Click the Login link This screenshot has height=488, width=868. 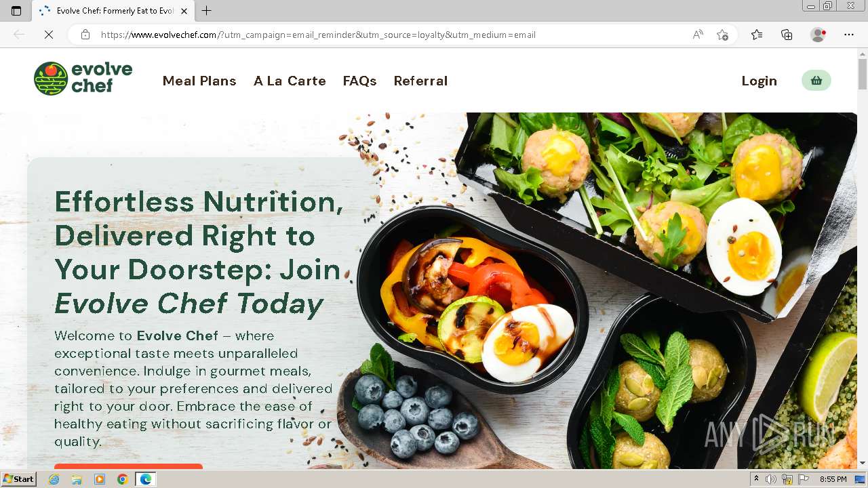click(759, 81)
